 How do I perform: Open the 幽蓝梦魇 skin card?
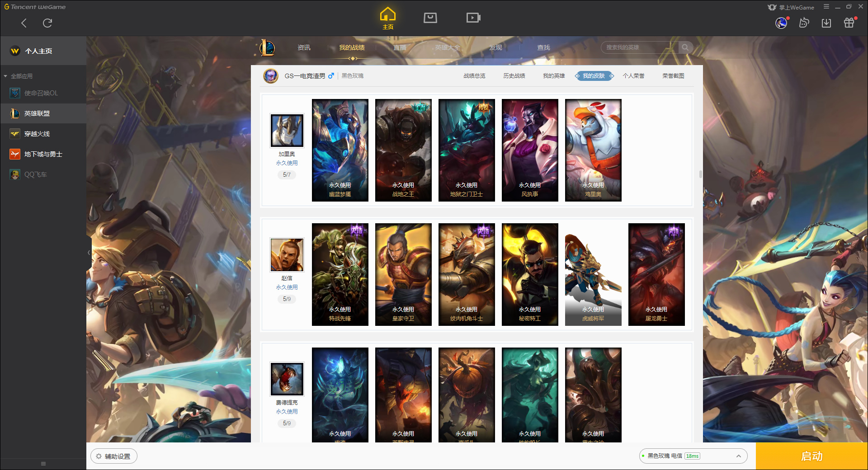(340, 150)
